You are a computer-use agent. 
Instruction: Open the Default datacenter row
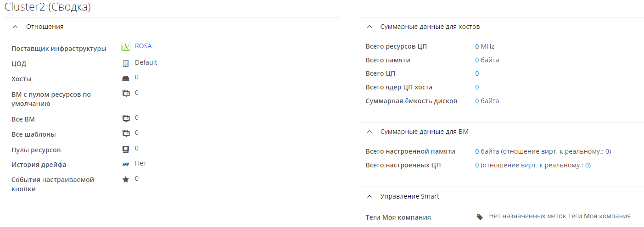pyautogui.click(x=146, y=62)
